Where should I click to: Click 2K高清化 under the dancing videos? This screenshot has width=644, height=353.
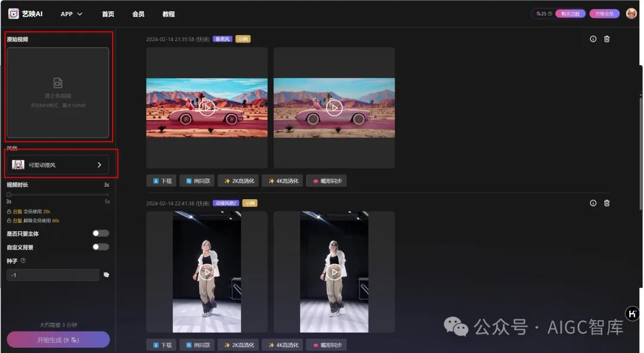[x=238, y=345]
